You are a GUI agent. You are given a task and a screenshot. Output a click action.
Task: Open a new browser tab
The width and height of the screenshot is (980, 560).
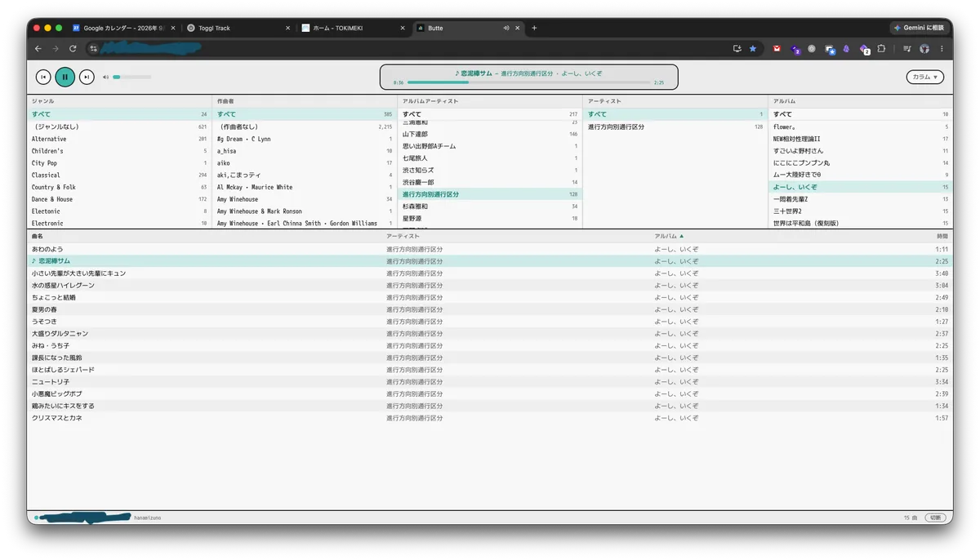coord(534,28)
